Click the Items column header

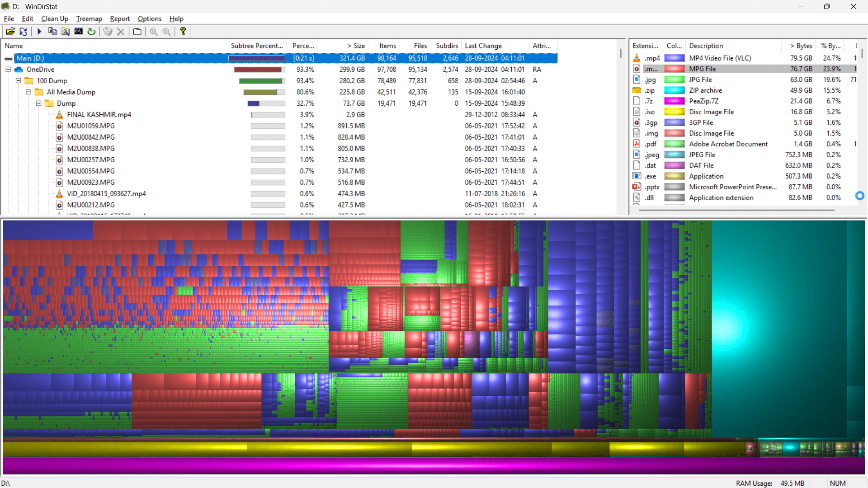(x=383, y=46)
